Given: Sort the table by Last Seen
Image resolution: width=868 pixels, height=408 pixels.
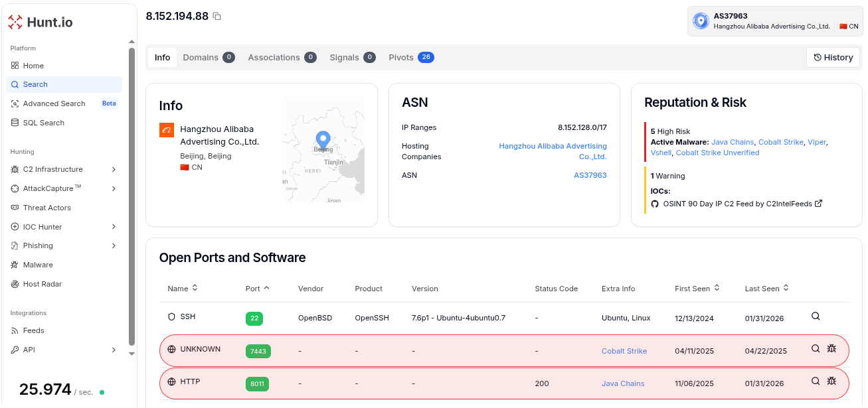Looking at the screenshot, I should click(766, 289).
